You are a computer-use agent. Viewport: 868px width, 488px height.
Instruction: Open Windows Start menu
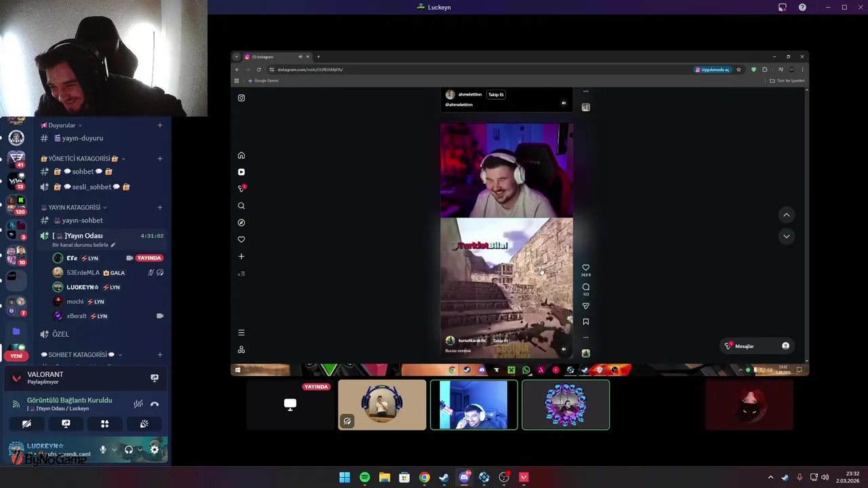coord(344,477)
